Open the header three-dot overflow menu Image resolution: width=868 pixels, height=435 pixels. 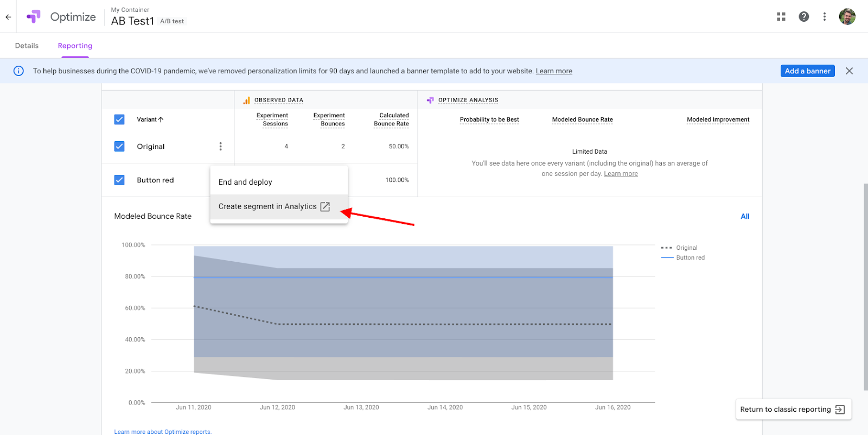(824, 17)
